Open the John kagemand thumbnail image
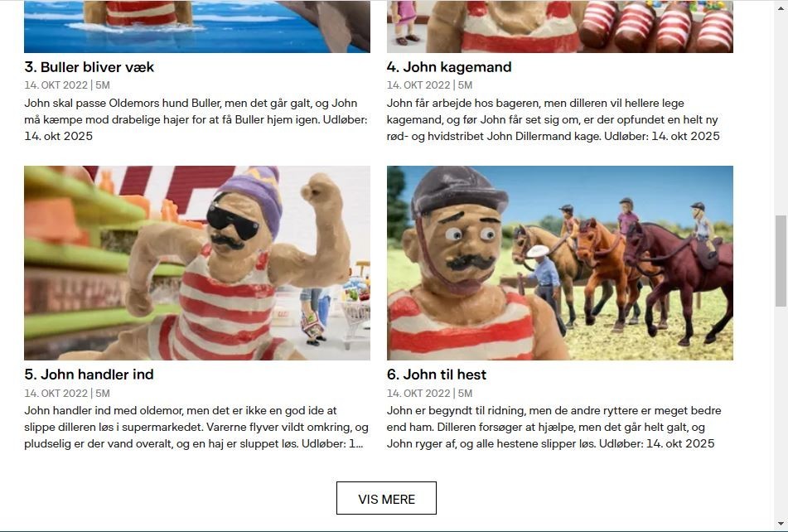 coord(560,27)
